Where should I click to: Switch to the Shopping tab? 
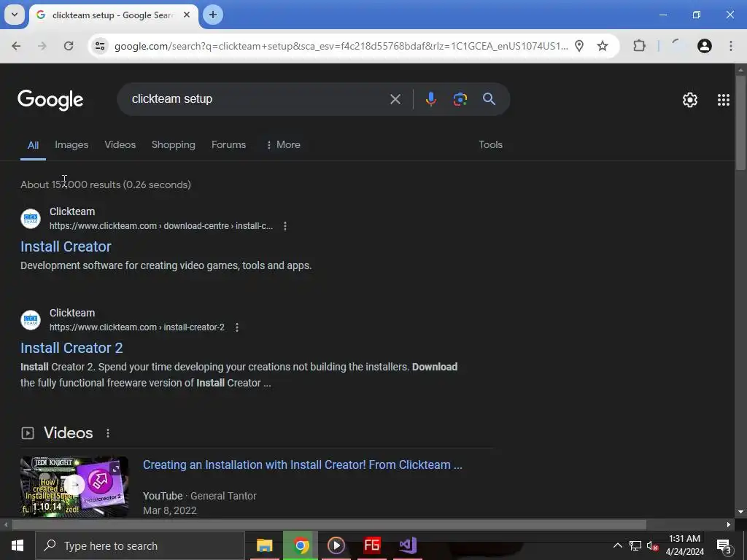pyautogui.click(x=174, y=145)
